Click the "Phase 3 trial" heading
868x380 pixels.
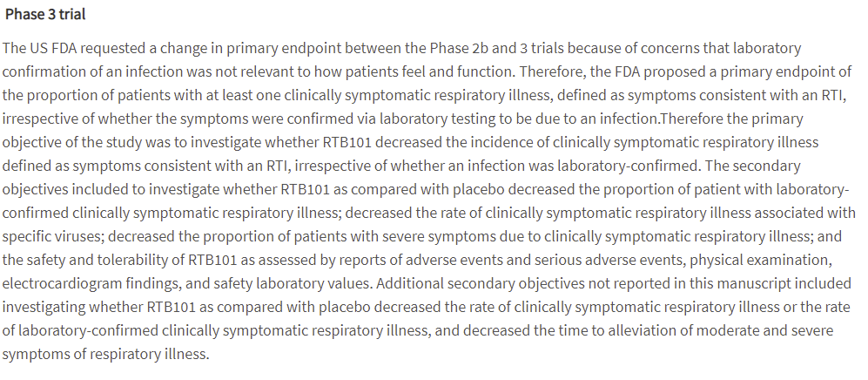(x=45, y=15)
